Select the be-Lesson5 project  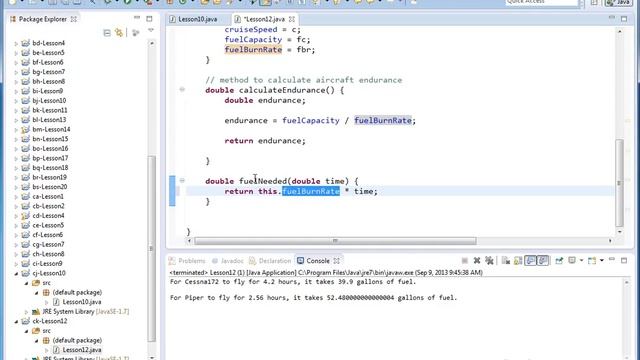click(48, 53)
